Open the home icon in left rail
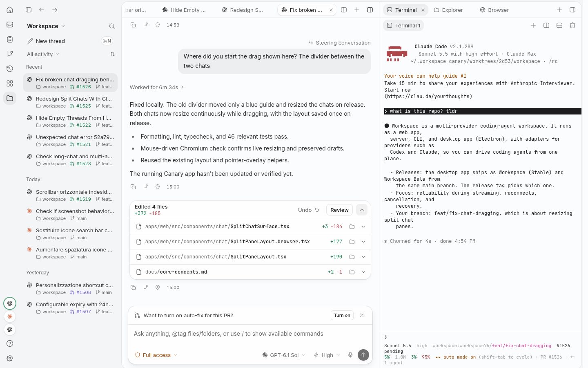This screenshot has height=368, width=588. coord(10,10)
